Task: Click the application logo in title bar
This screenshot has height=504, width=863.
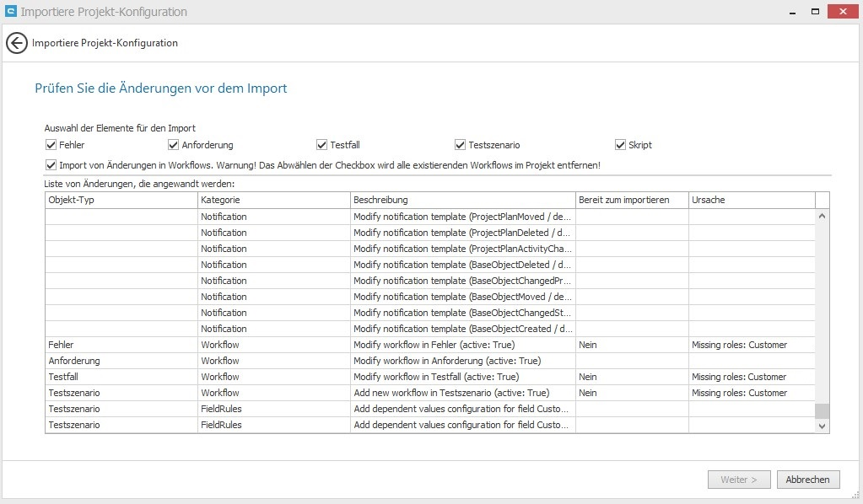Action: (x=11, y=12)
